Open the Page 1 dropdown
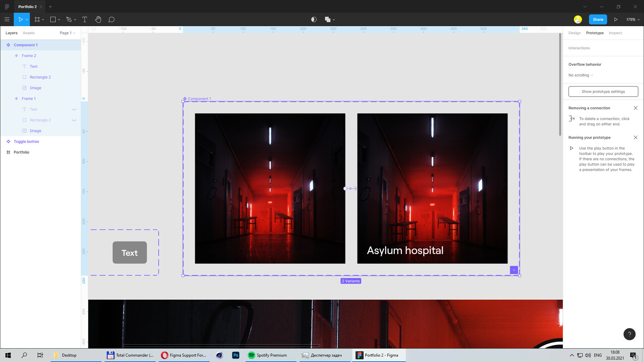This screenshot has width=644, height=362. 67,33
